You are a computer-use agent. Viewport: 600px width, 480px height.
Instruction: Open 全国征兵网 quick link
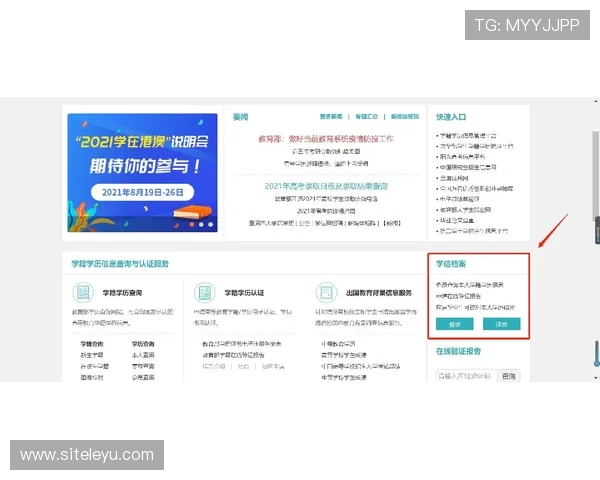tap(454, 178)
